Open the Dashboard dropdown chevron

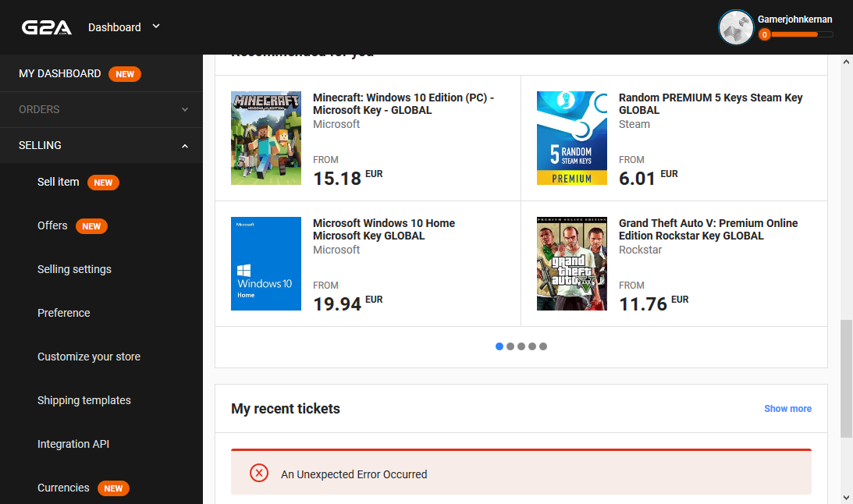pos(156,26)
